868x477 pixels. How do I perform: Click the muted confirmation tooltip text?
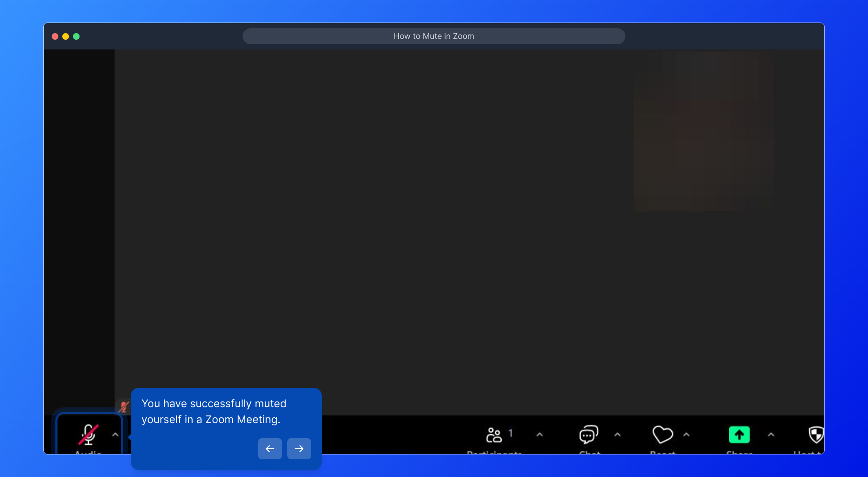point(214,411)
